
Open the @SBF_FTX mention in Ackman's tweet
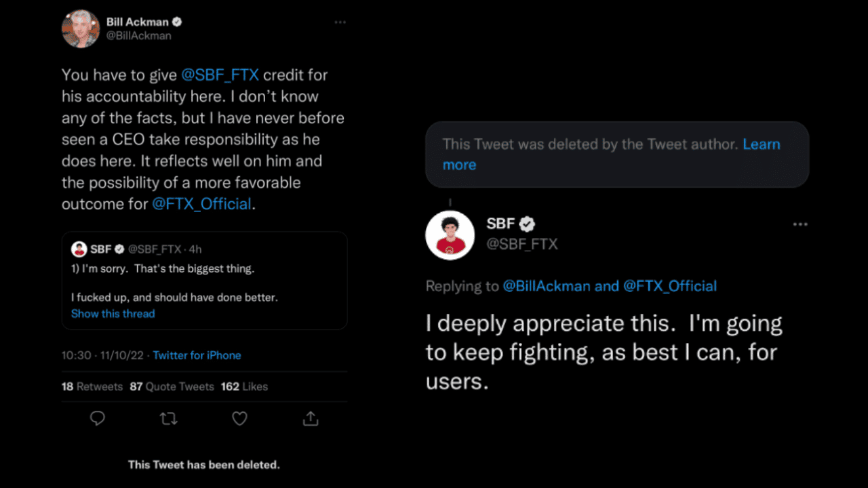(x=220, y=75)
